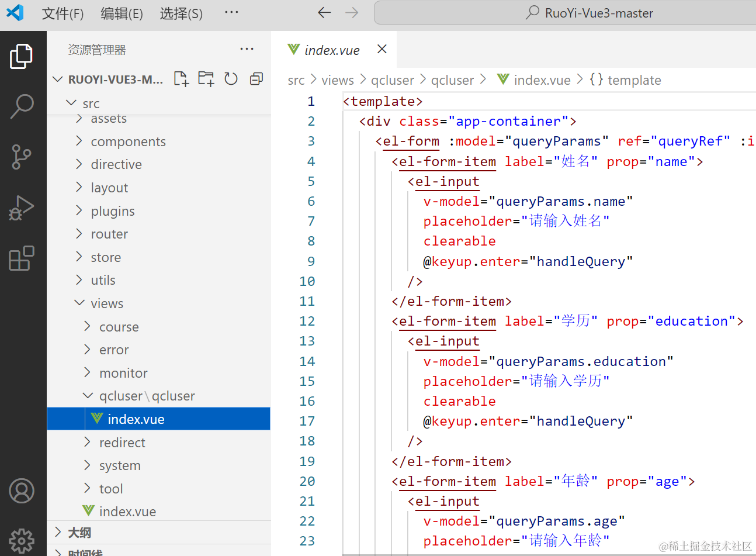The image size is (756, 556).
Task: Click the Accounts icon
Action: pyautogui.click(x=22, y=491)
